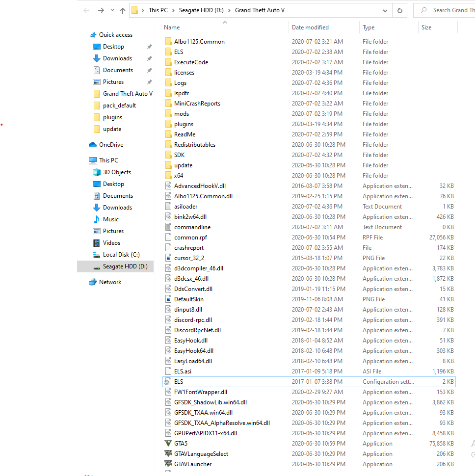This screenshot has width=475, height=476.
Task: Click This PC in the address bar
Action: (158, 10)
